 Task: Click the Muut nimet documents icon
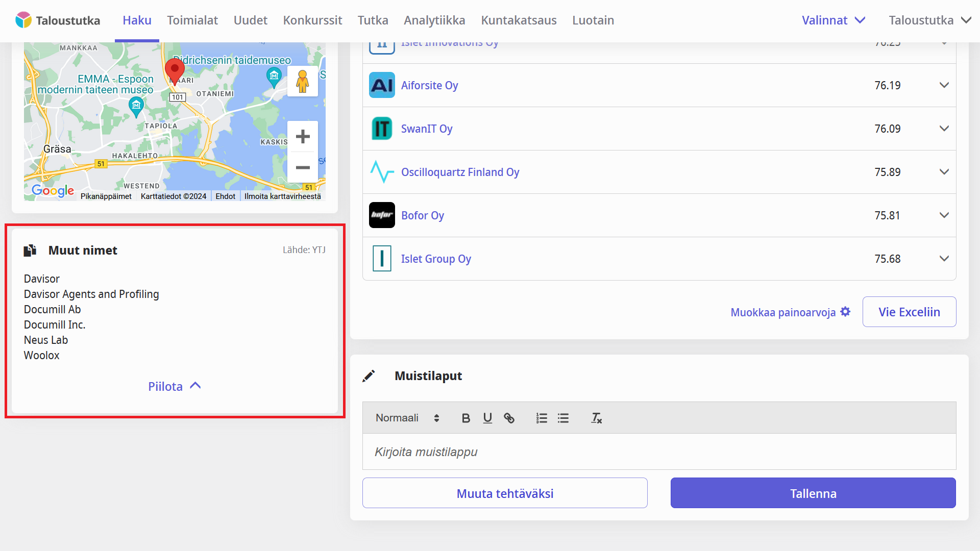tap(30, 251)
